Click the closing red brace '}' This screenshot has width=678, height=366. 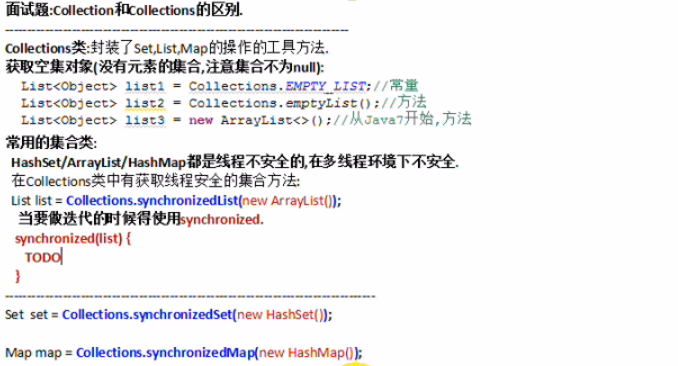coord(18,276)
